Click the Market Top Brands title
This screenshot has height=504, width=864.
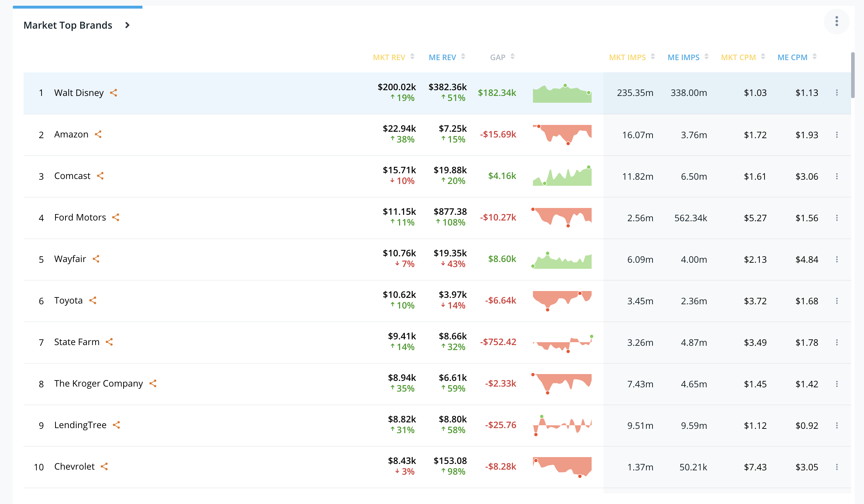click(68, 25)
